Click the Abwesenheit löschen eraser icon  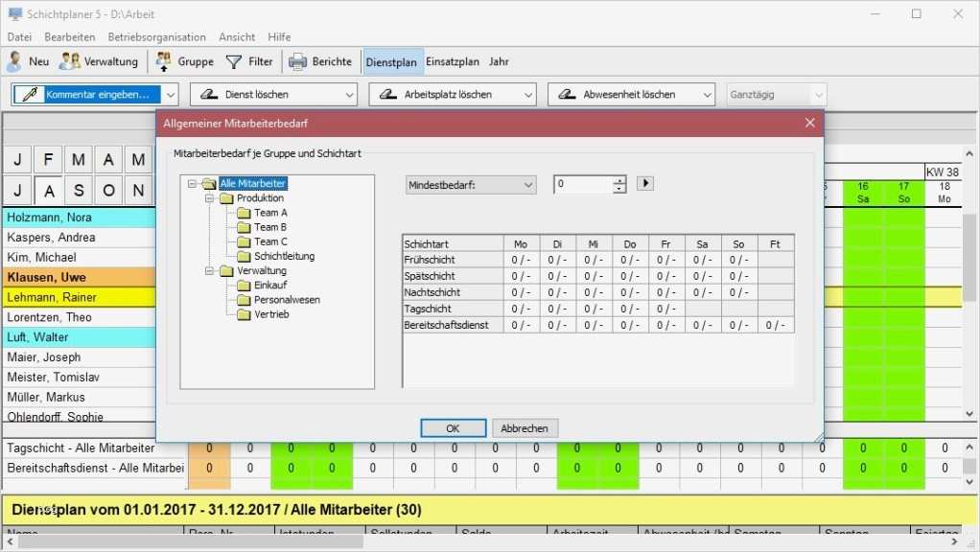567,94
